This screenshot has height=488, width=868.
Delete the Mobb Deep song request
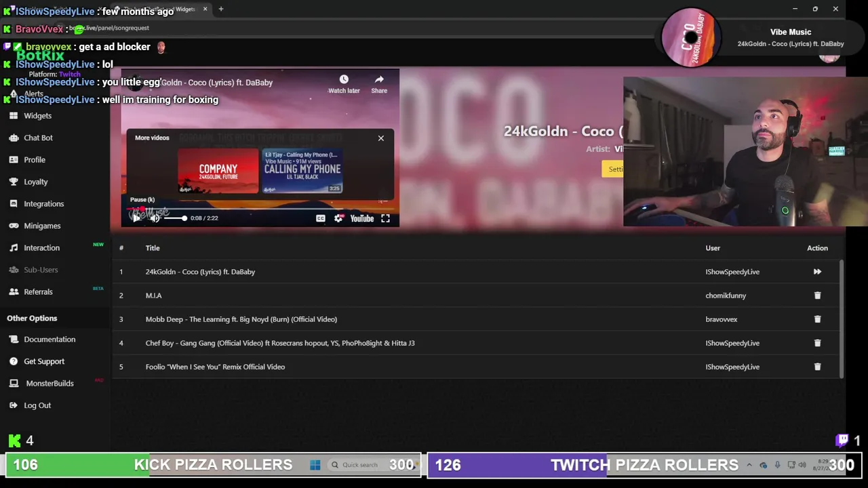(817, 319)
